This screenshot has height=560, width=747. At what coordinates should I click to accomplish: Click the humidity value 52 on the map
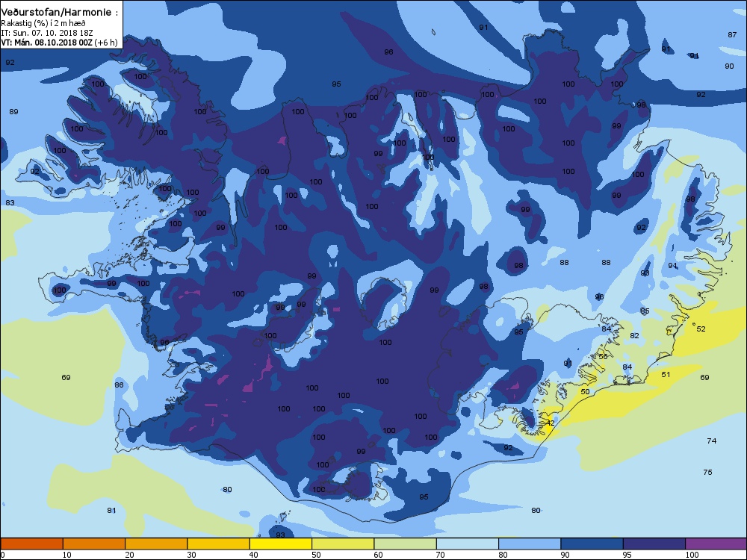coord(701,329)
